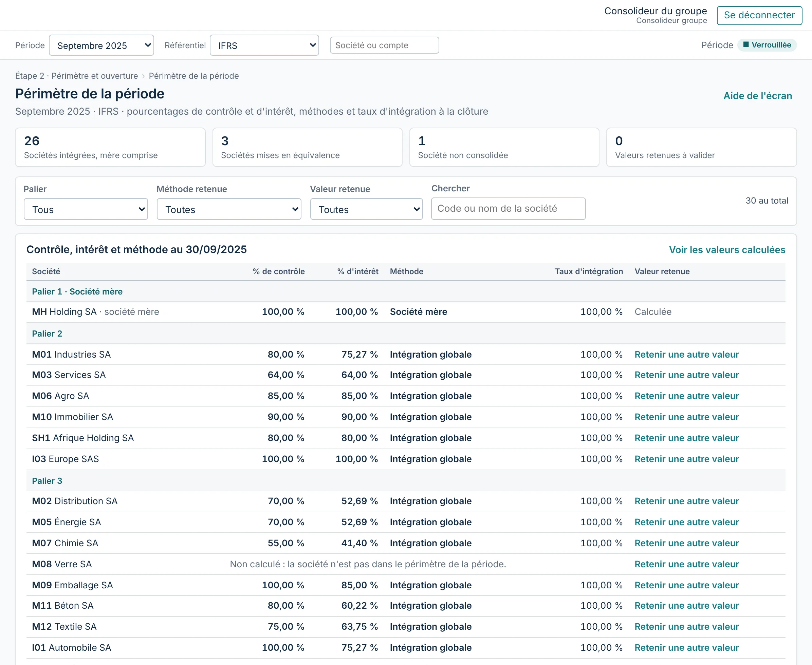812x665 pixels.
Task: Click Retenir une autre valeur for M10 Immobilier SA
Action: click(x=686, y=417)
